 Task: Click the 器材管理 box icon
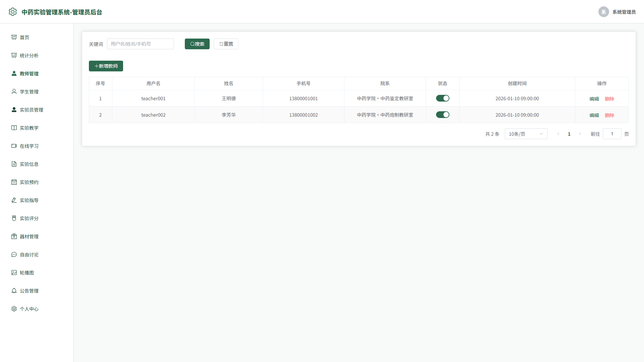tap(14, 236)
